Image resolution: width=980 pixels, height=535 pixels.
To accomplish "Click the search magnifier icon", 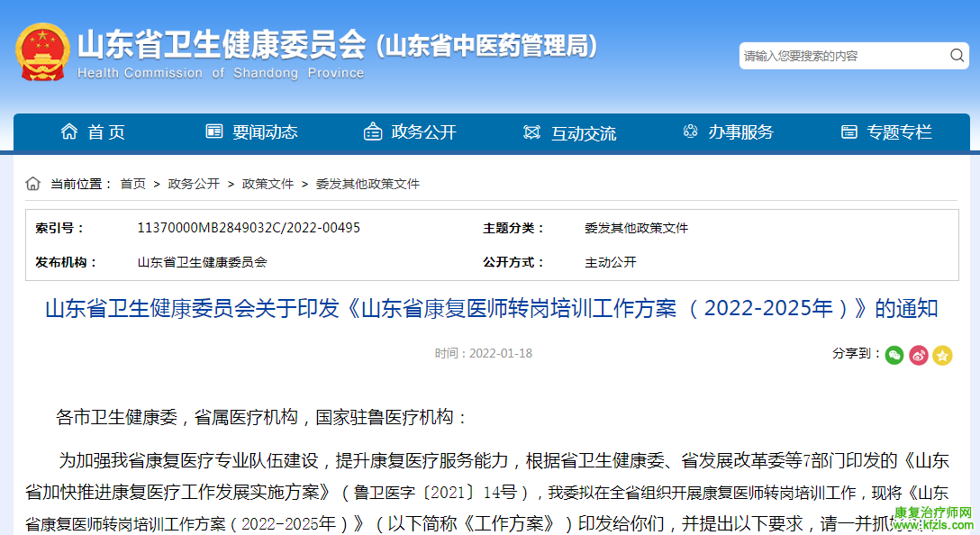I will click(957, 56).
